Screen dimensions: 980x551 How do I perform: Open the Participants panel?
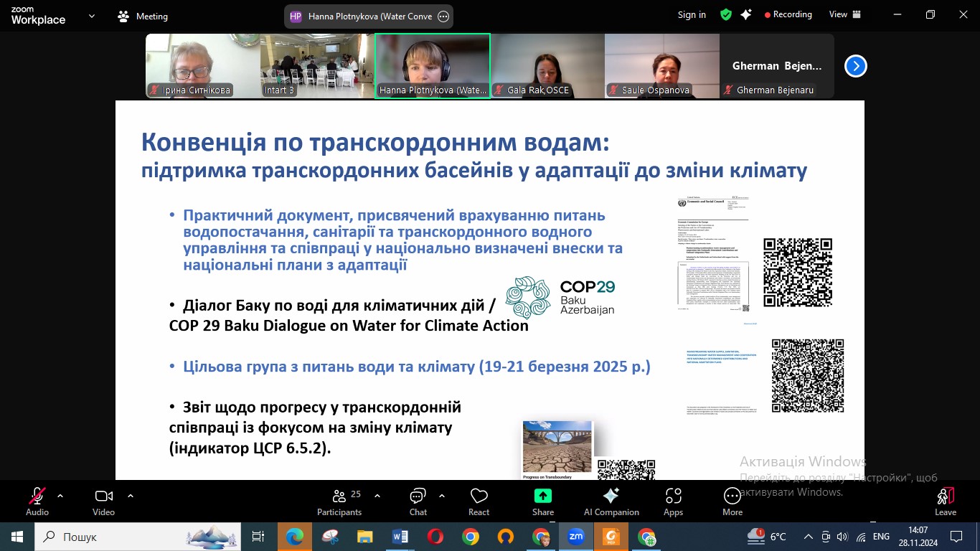(x=339, y=501)
